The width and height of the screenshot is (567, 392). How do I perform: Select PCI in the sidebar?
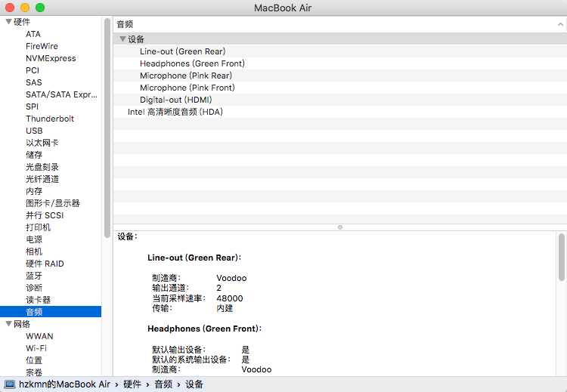33,70
